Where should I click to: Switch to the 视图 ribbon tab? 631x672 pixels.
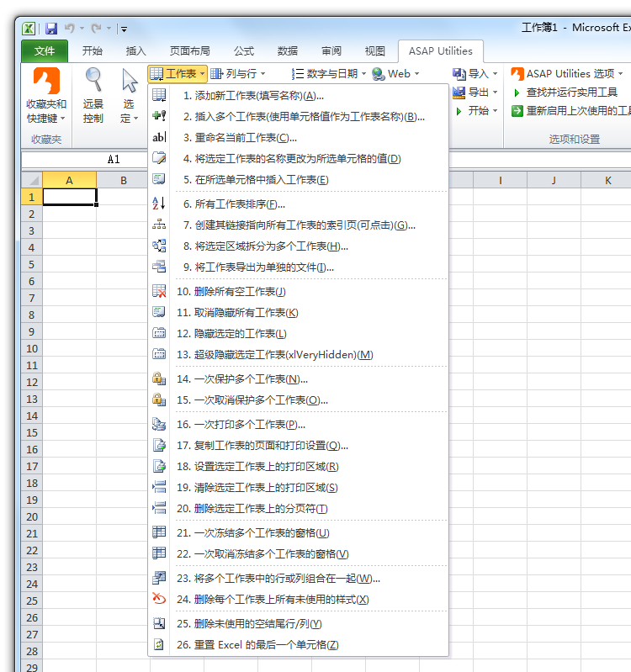coord(375,51)
